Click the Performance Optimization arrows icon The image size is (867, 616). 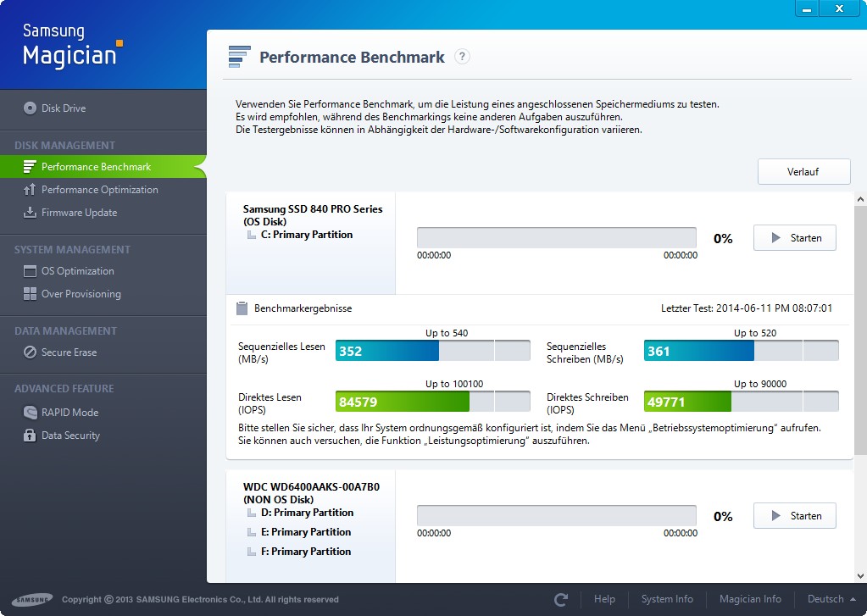click(x=30, y=190)
